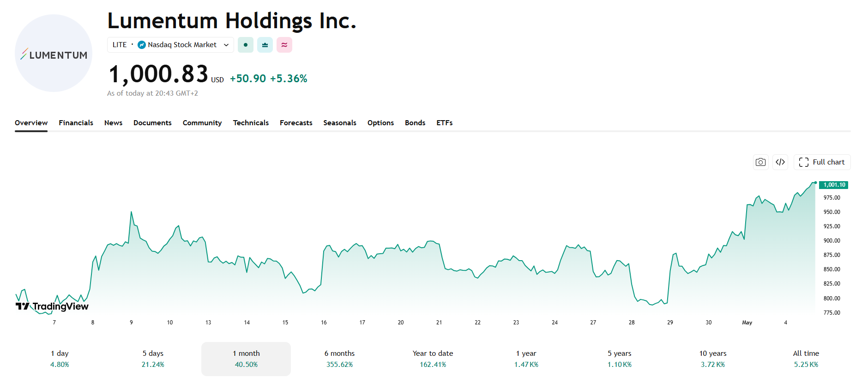Click the Lumentum Holdings Inc. title

pos(232,21)
